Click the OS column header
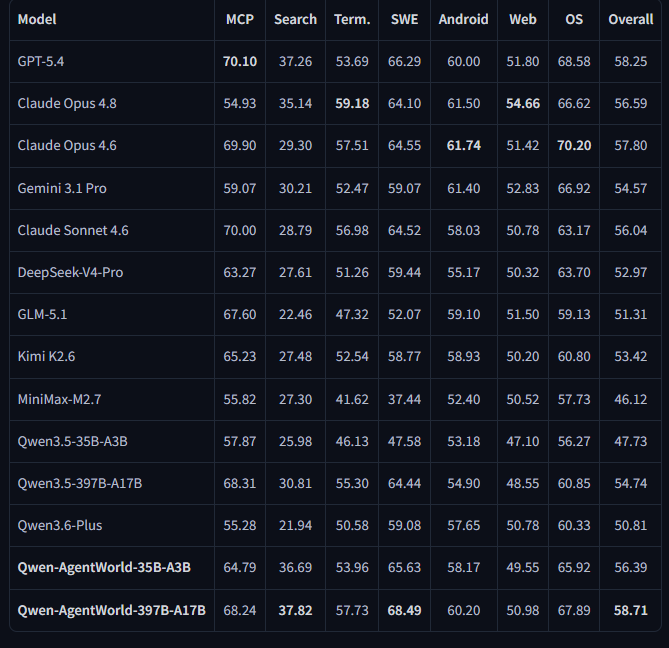669x648 pixels. pos(574,19)
